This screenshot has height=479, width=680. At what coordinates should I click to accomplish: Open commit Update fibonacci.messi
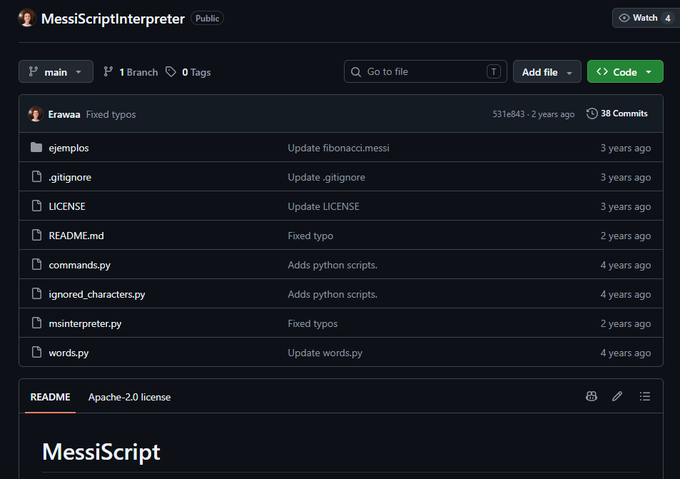(338, 148)
